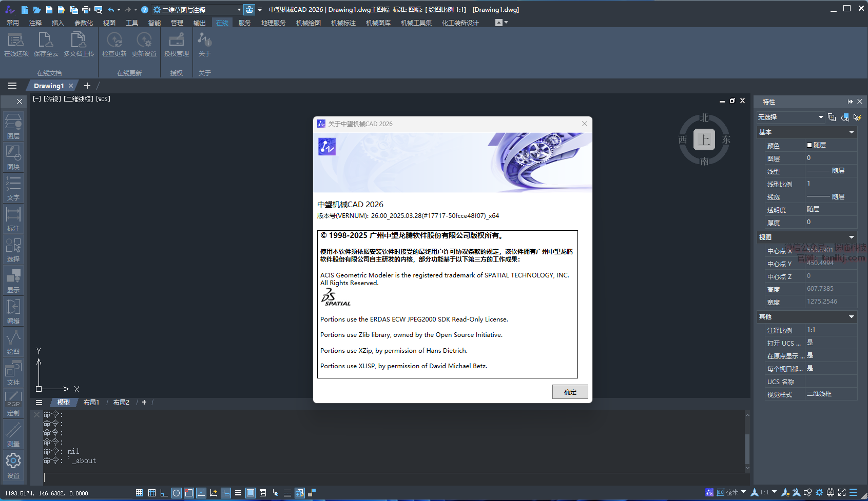Open Help via the question mark icon
Image resolution: width=868 pixels, height=501 pixels.
coord(145,10)
